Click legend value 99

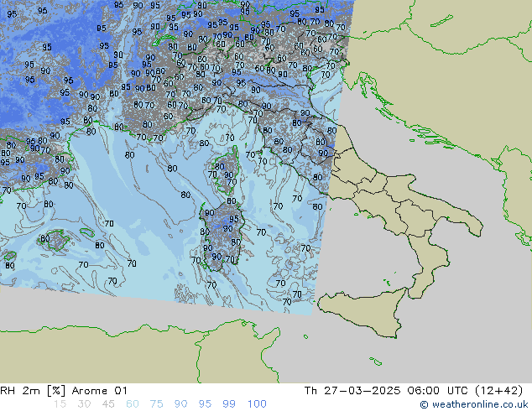click(229, 404)
